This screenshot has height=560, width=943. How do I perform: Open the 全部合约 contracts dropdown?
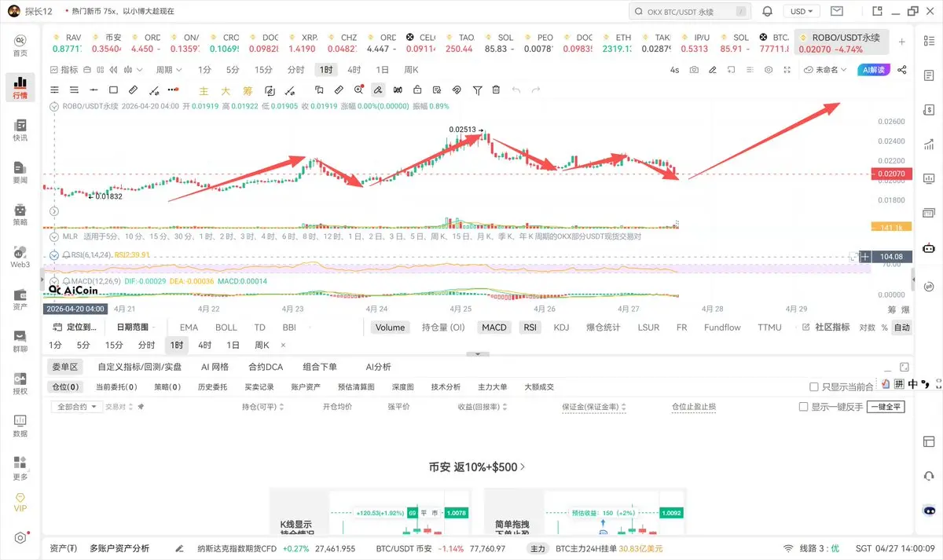point(75,407)
